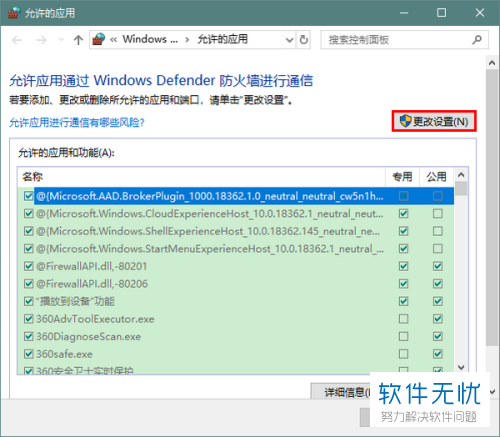Viewport: 500px width, 437px height.
Task: Click the 更改设置(N) button
Action: pos(434,121)
